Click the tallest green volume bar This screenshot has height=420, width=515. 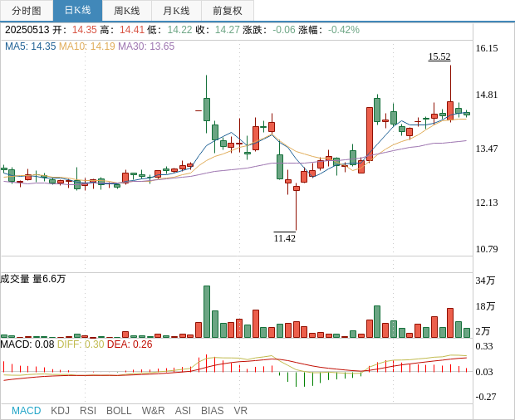[207, 312]
